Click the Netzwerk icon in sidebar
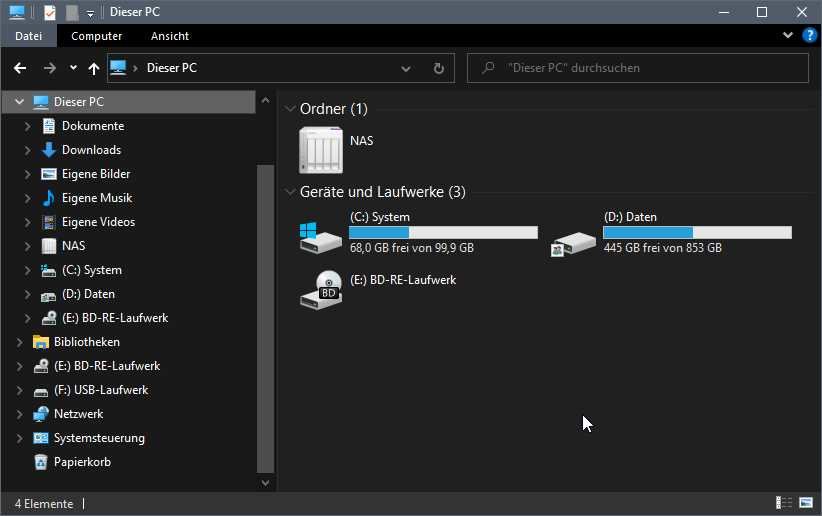This screenshot has height=516, width=822. pyautogui.click(x=41, y=414)
